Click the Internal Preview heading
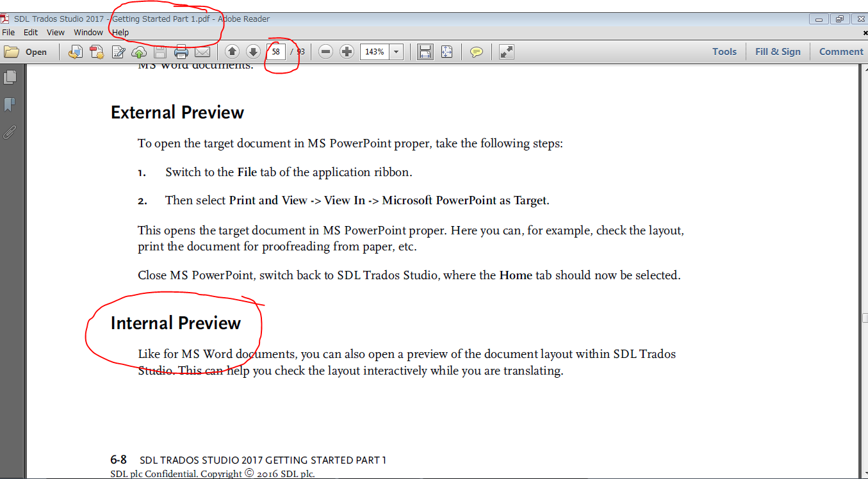This screenshot has width=868, height=479. [176, 323]
